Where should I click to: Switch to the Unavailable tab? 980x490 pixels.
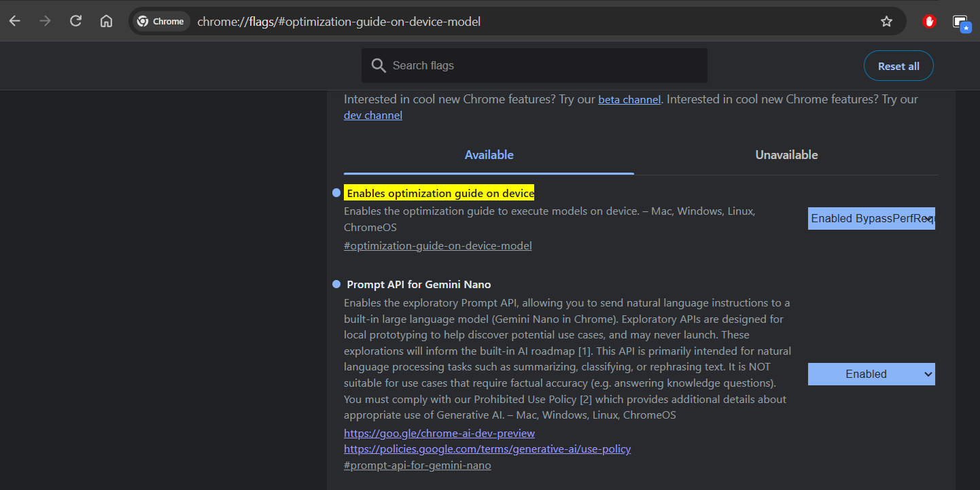tap(786, 155)
